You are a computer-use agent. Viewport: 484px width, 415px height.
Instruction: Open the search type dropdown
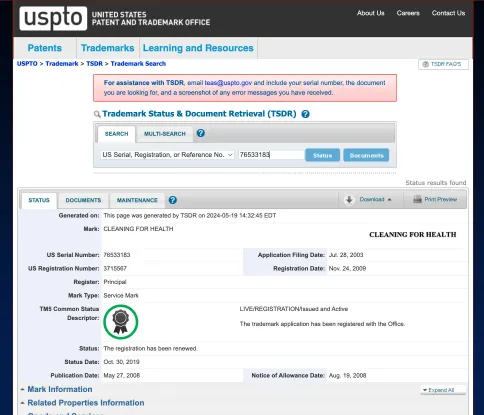pyautogui.click(x=167, y=155)
